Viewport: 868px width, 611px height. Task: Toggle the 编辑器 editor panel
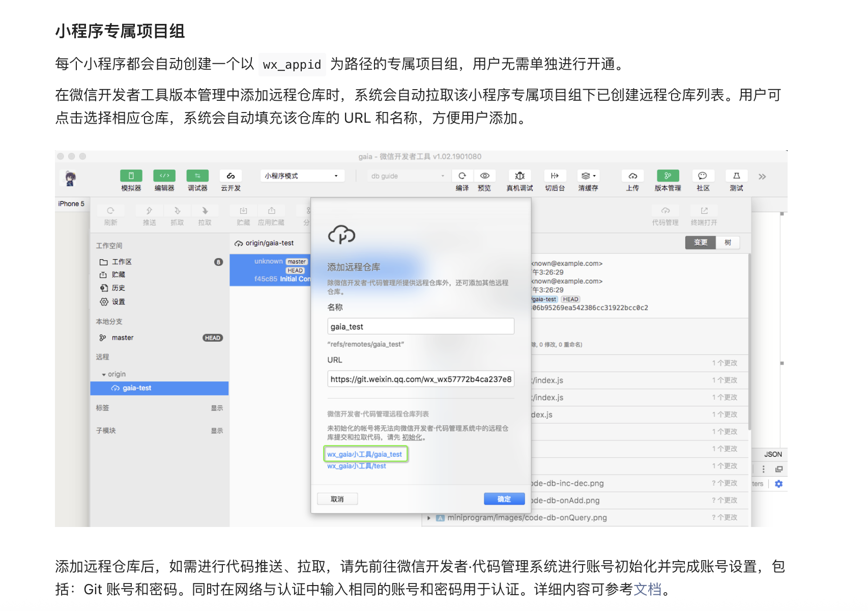pyautogui.click(x=164, y=176)
